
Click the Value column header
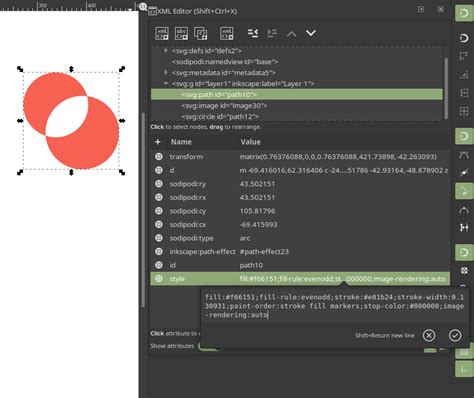tap(251, 142)
